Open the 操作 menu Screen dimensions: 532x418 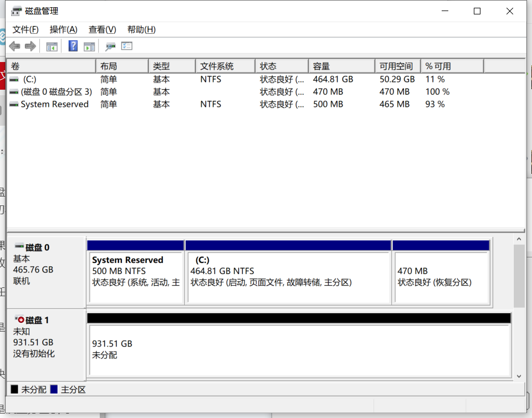point(63,29)
